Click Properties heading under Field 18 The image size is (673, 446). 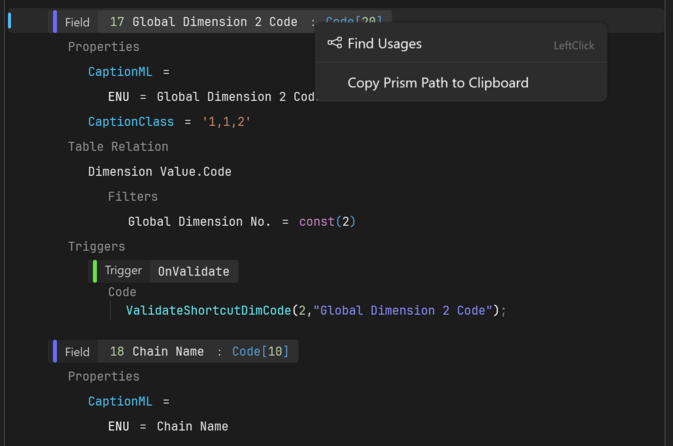pos(103,376)
